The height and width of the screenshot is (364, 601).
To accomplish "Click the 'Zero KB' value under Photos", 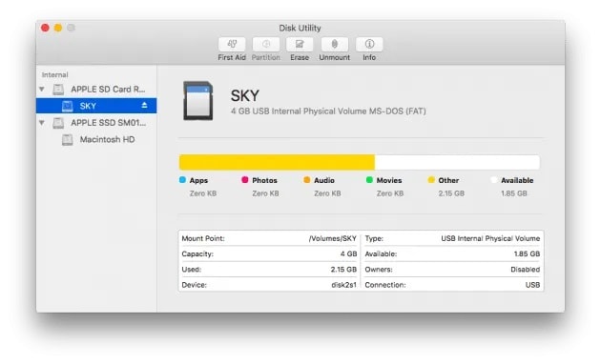I will point(265,193).
